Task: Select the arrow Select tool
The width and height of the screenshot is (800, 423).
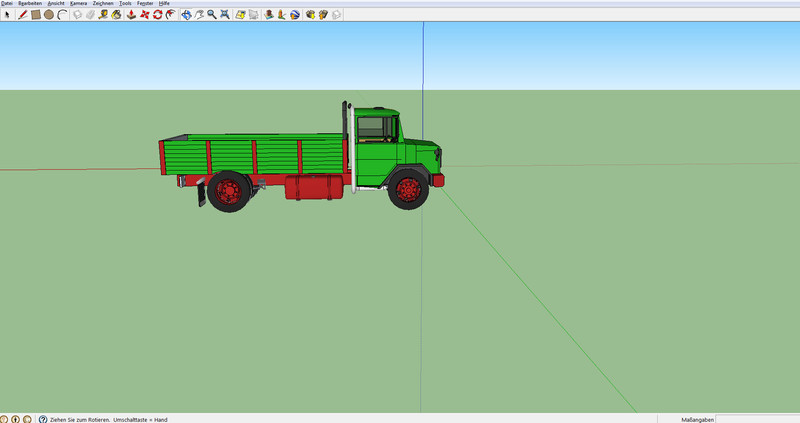Action: [7, 15]
